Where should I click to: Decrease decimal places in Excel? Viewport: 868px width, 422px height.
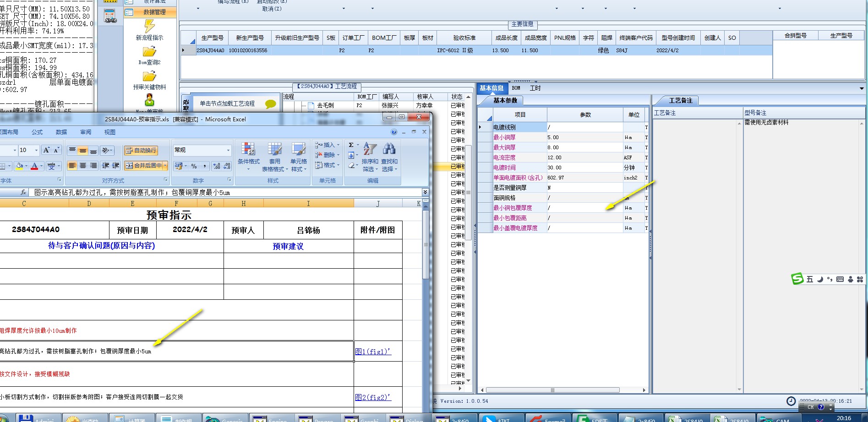(x=227, y=166)
